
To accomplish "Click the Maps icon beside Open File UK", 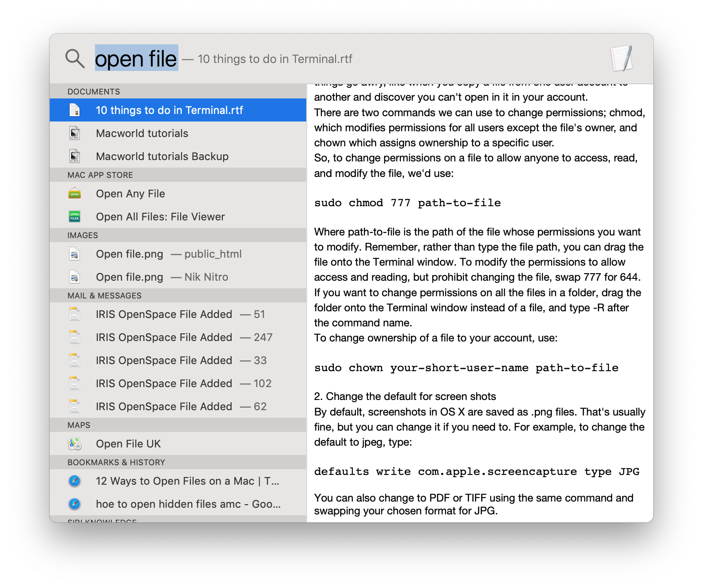I will click(75, 443).
